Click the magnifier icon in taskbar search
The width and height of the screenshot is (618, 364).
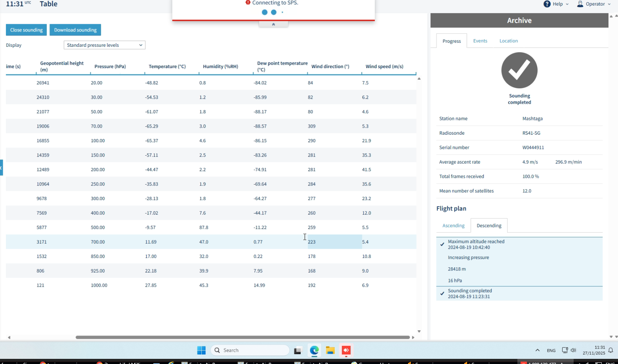coord(217,350)
